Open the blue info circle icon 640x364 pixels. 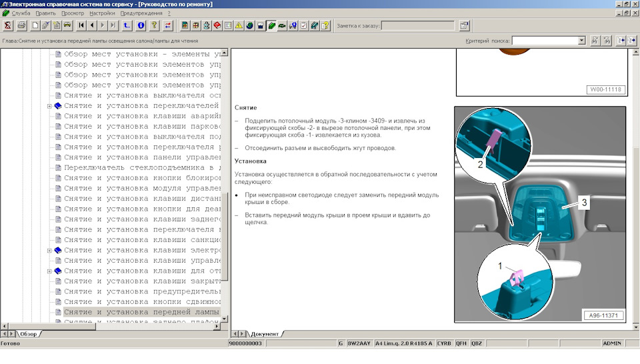point(141,26)
